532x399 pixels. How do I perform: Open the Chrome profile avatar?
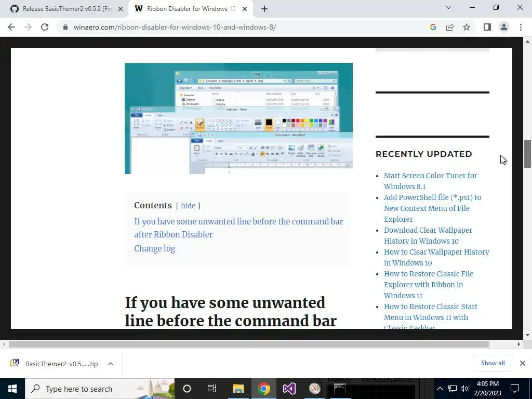point(504,27)
